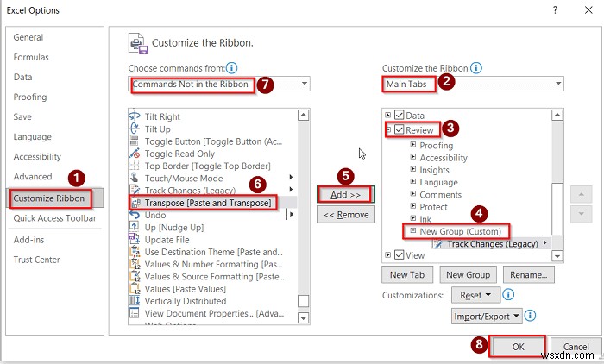Select Transpose [Paste and Transpose] command

[208, 203]
